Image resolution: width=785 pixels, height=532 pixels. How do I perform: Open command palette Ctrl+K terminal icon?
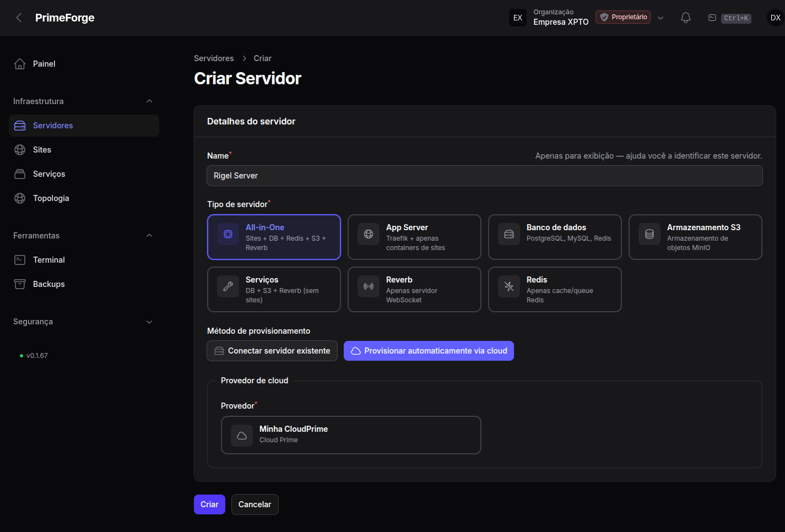pyautogui.click(x=712, y=18)
